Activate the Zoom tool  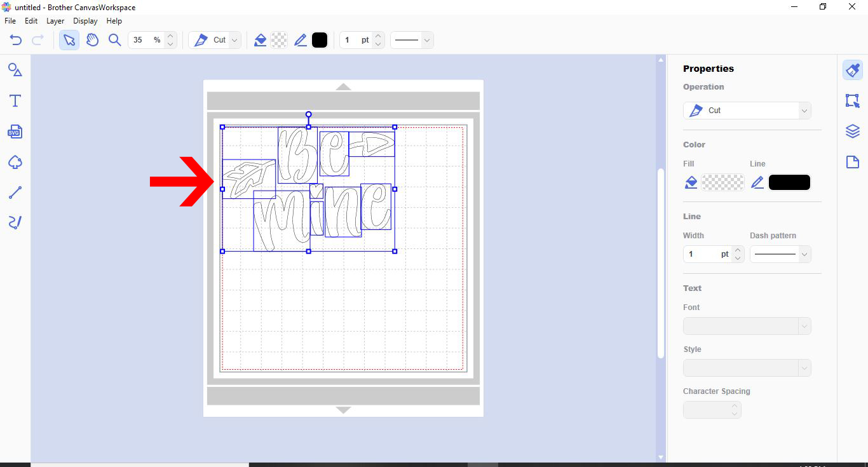click(x=115, y=39)
